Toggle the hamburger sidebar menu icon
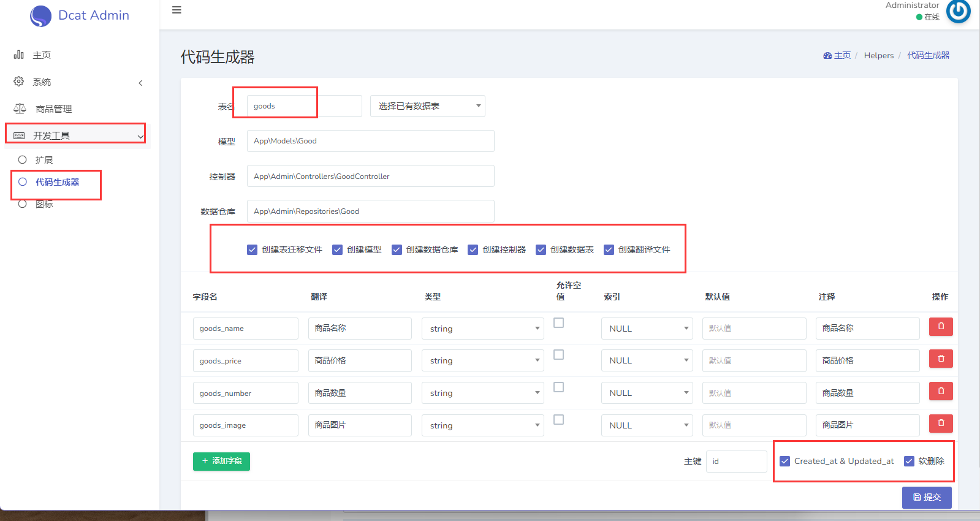This screenshot has height=521, width=980. tap(177, 10)
